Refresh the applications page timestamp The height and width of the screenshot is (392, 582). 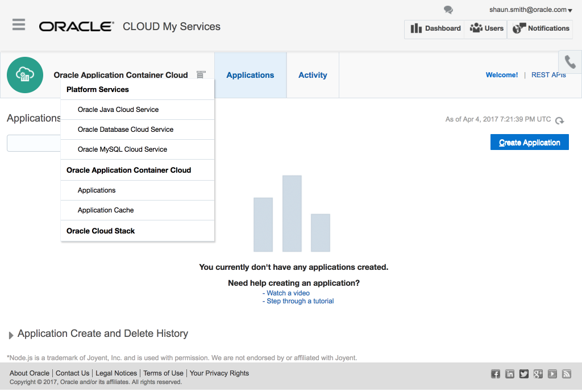coord(559,120)
